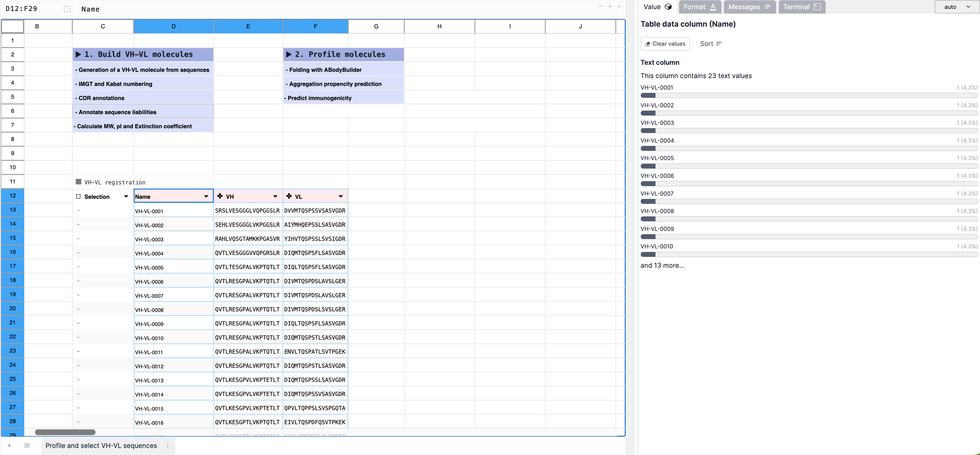Toggle selection for row VH-VL-0002
Screen dimensions: 980x455
tap(78, 224)
